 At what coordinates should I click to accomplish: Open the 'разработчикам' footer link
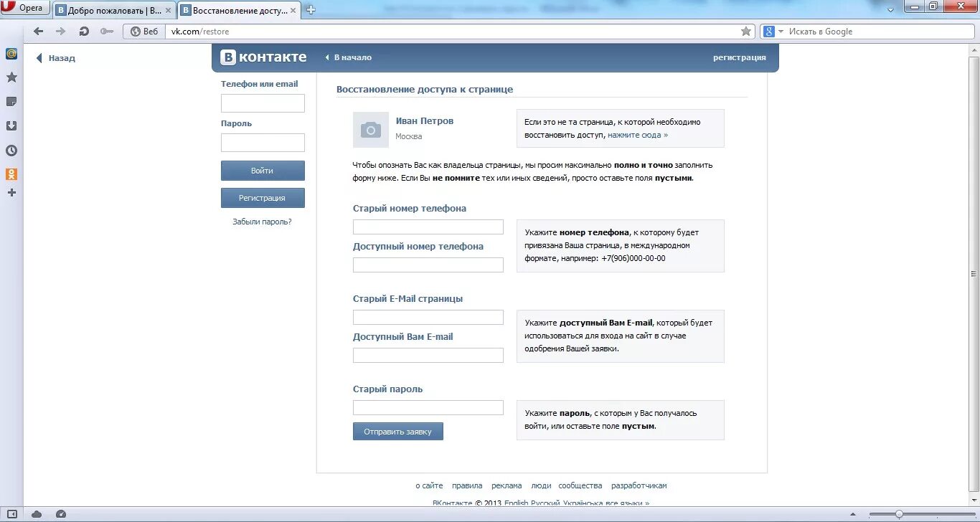pyautogui.click(x=639, y=485)
